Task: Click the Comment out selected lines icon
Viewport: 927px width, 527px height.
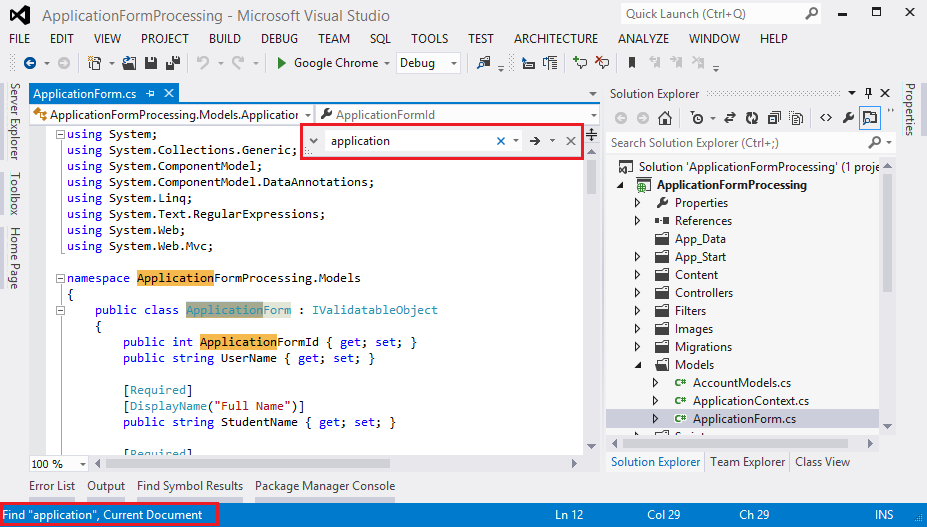Action: (580, 63)
